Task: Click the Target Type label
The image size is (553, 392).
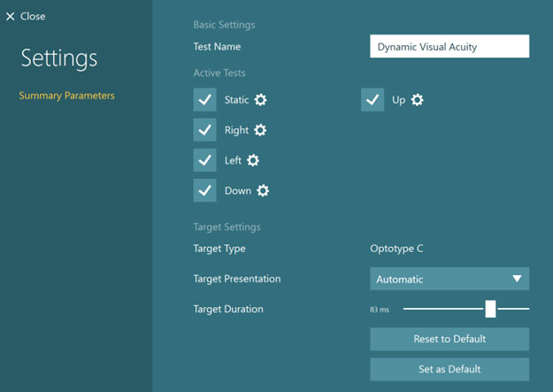Action: click(219, 249)
